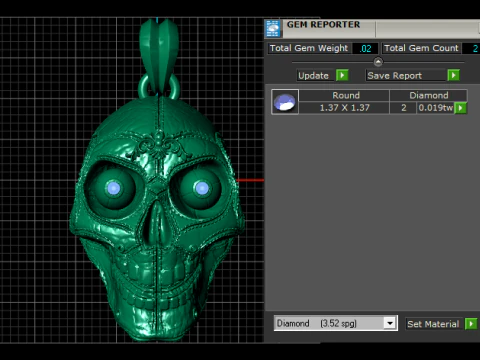Viewport: 480px width, 360px height.
Task: Click the green arrow beside 0.019tw
Action: (x=461, y=108)
